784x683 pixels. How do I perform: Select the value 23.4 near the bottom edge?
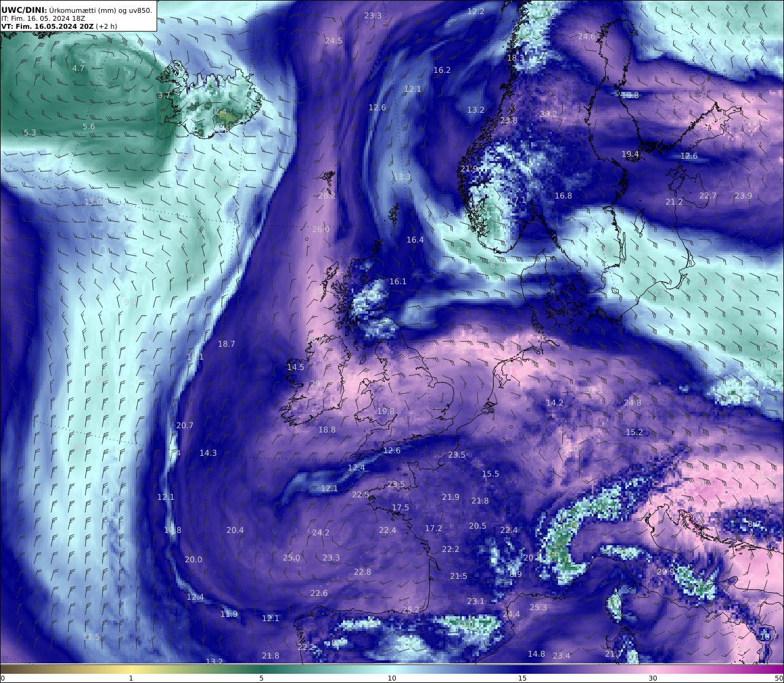pos(562,655)
